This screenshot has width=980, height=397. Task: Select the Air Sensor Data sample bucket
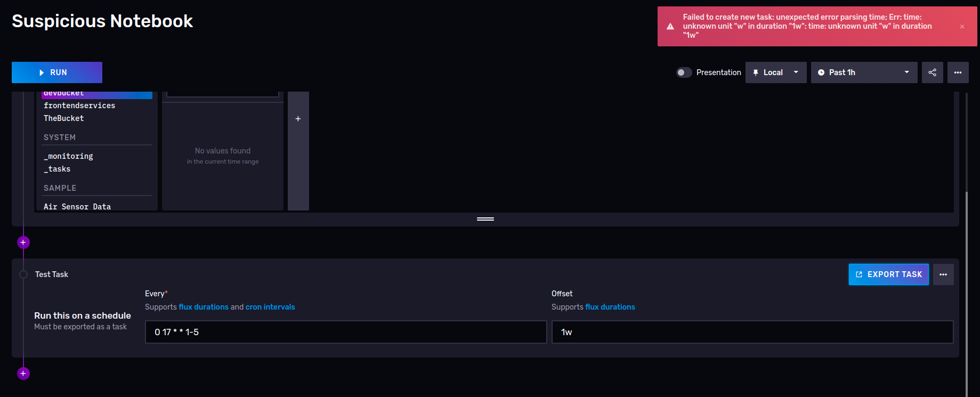[77, 206]
